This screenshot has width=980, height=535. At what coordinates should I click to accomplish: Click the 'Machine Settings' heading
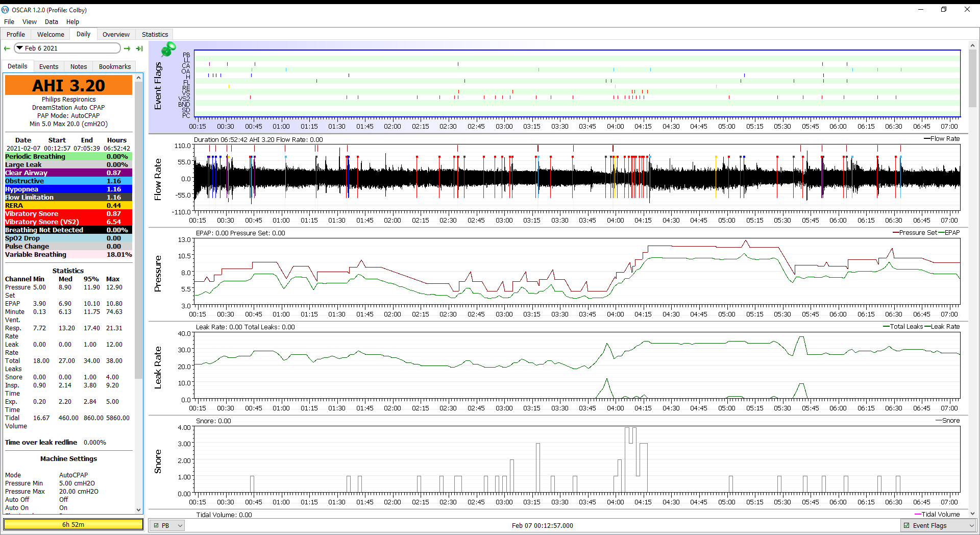tap(68, 459)
